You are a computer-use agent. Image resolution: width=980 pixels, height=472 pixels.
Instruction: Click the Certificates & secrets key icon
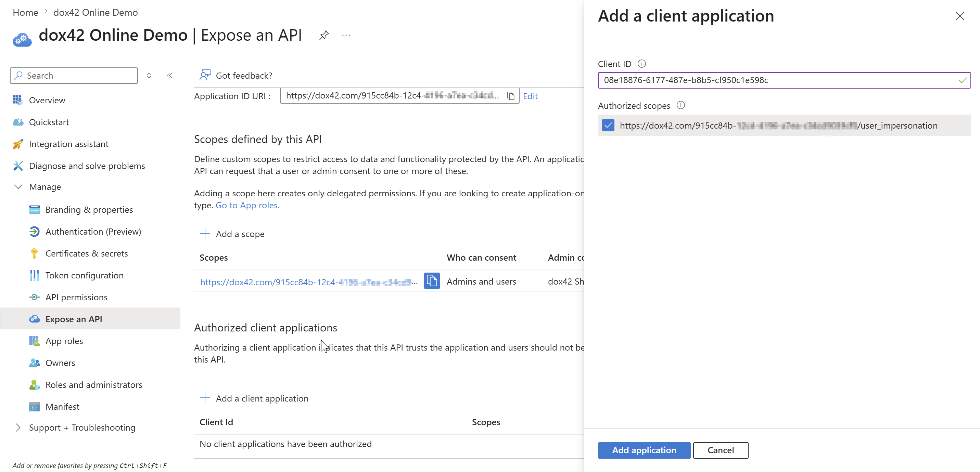tap(34, 253)
